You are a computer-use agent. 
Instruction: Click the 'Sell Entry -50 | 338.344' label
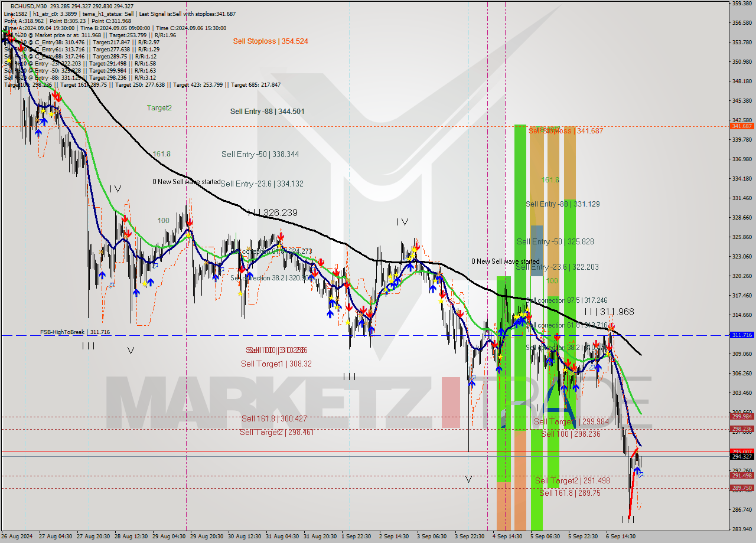click(260, 155)
